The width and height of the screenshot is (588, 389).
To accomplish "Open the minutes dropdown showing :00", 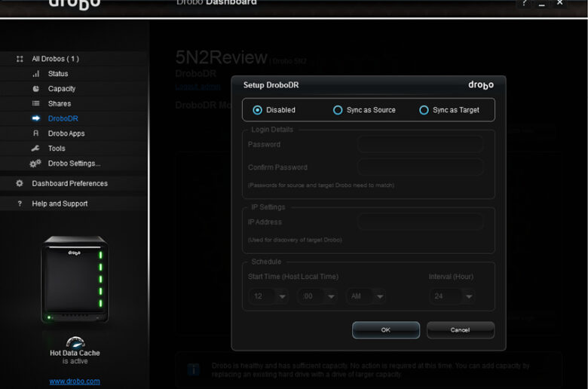I will point(317,296).
